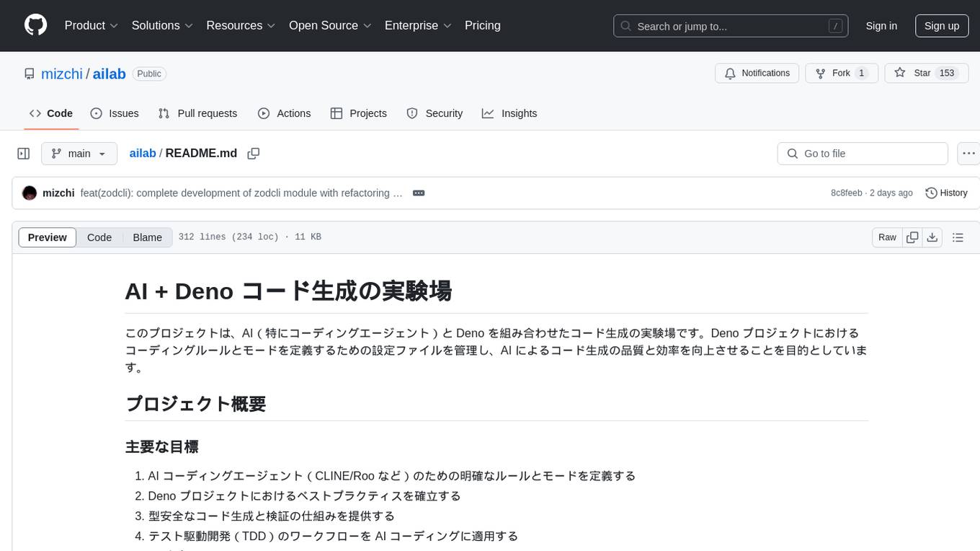View the 153 stargazers count

pyautogui.click(x=947, y=73)
